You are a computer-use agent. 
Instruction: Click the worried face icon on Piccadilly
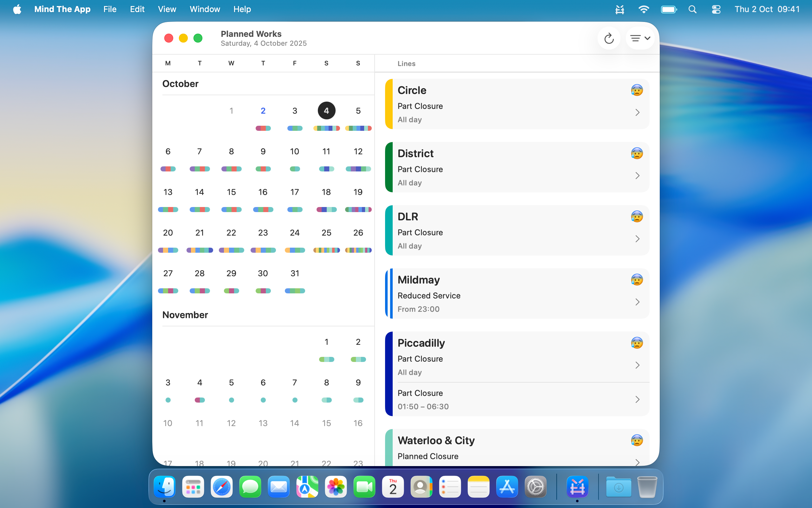[637, 343]
